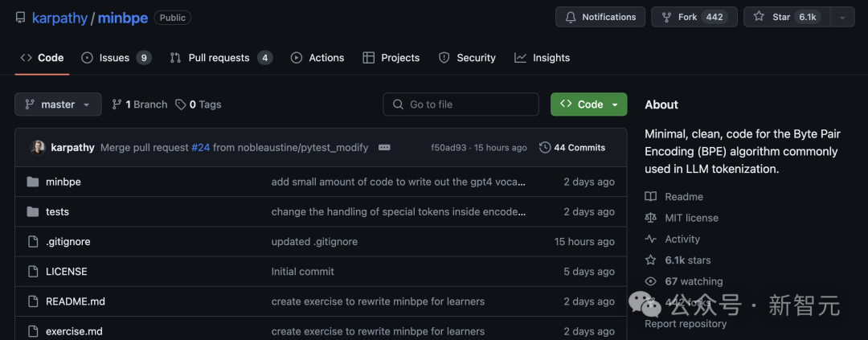
Task: Star the minbpe repository
Action: click(787, 17)
